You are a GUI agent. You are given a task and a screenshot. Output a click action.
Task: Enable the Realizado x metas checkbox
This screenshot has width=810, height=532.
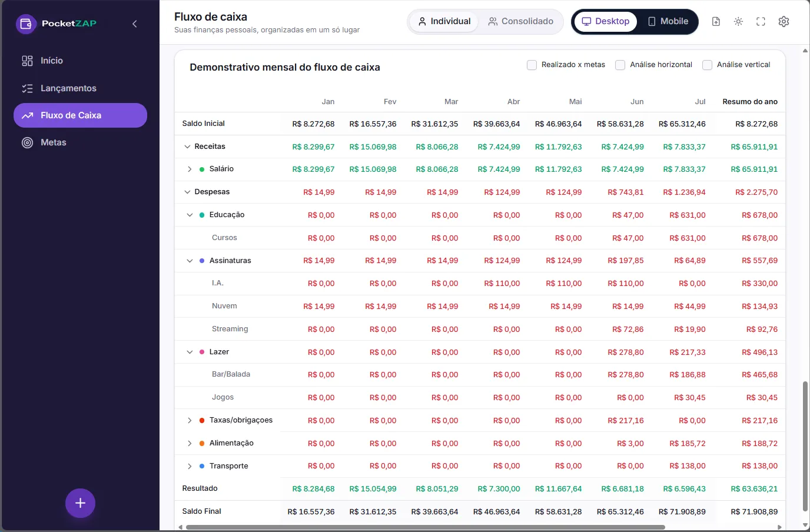(x=532, y=65)
